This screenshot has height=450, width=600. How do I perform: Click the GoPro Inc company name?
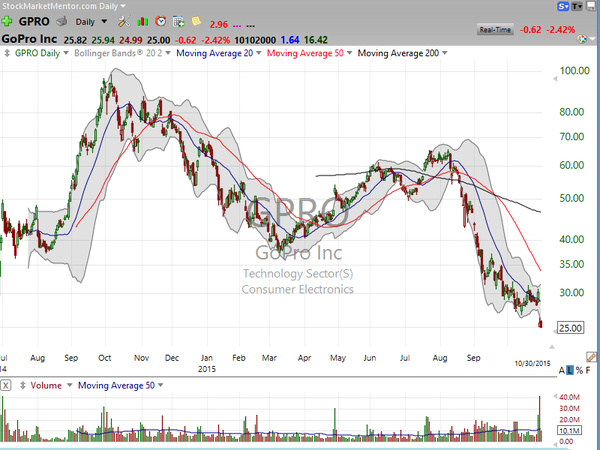[29, 39]
